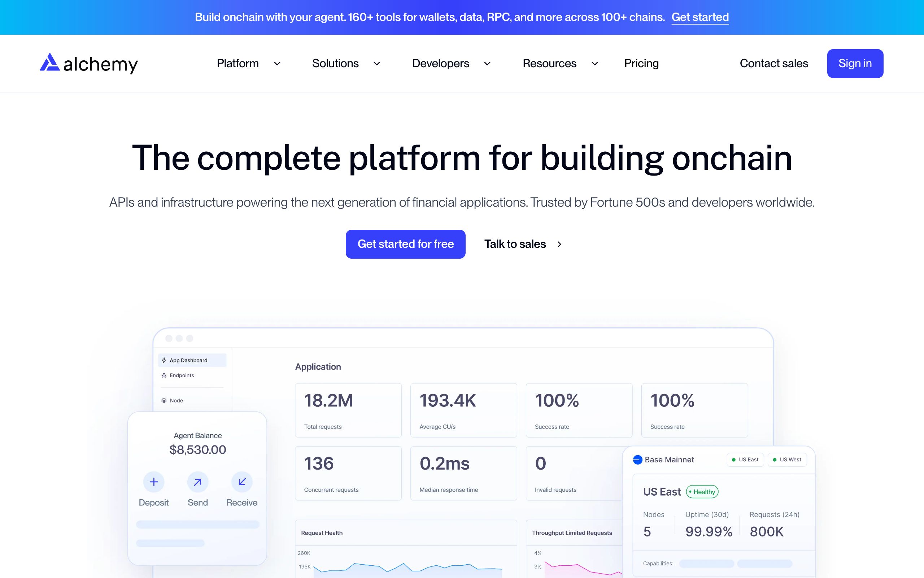Image resolution: width=924 pixels, height=578 pixels.
Task: Click the Endpoints sidebar icon
Action: (x=164, y=375)
